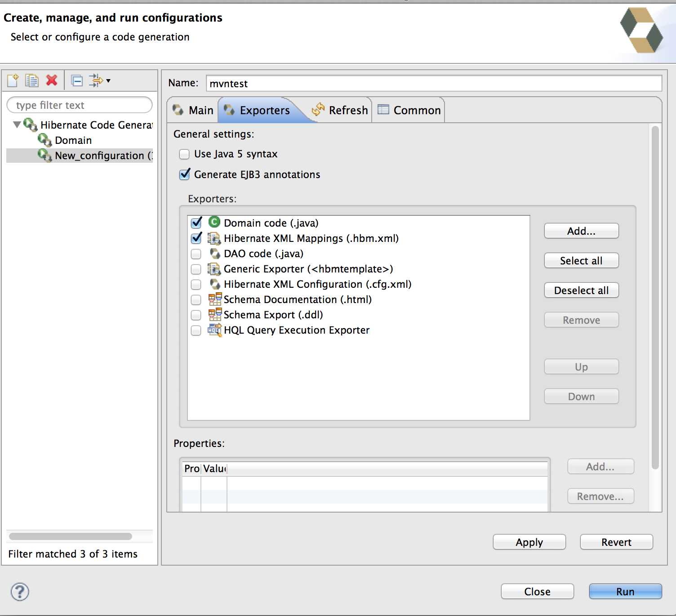
Task: Enable Use Java 5 syntax checkbox
Action: point(184,154)
